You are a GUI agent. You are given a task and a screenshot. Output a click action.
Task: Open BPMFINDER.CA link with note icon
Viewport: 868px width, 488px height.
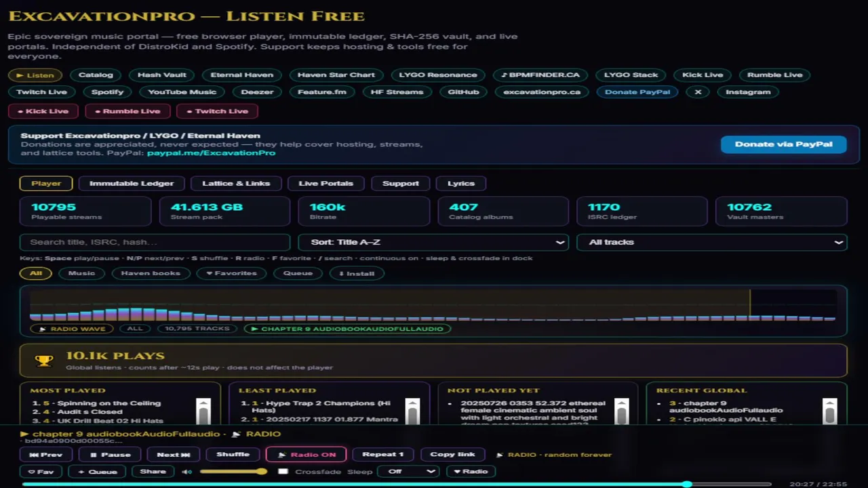pos(540,75)
